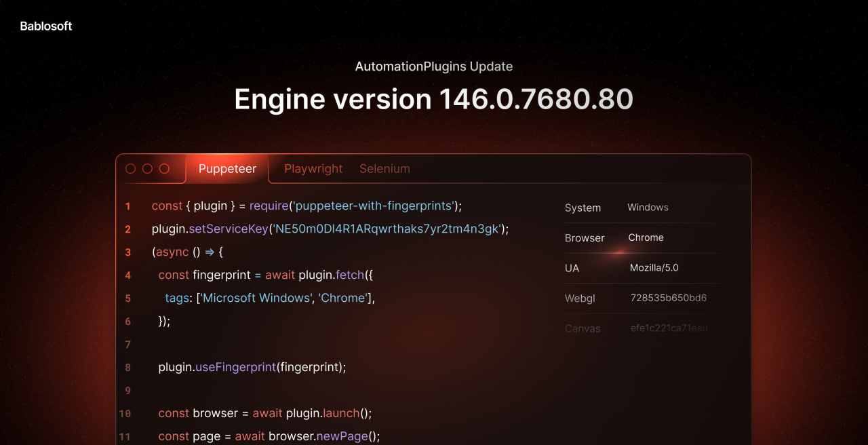Switch to the Puppeteer tab
Image resolution: width=868 pixels, height=445 pixels.
tap(227, 169)
